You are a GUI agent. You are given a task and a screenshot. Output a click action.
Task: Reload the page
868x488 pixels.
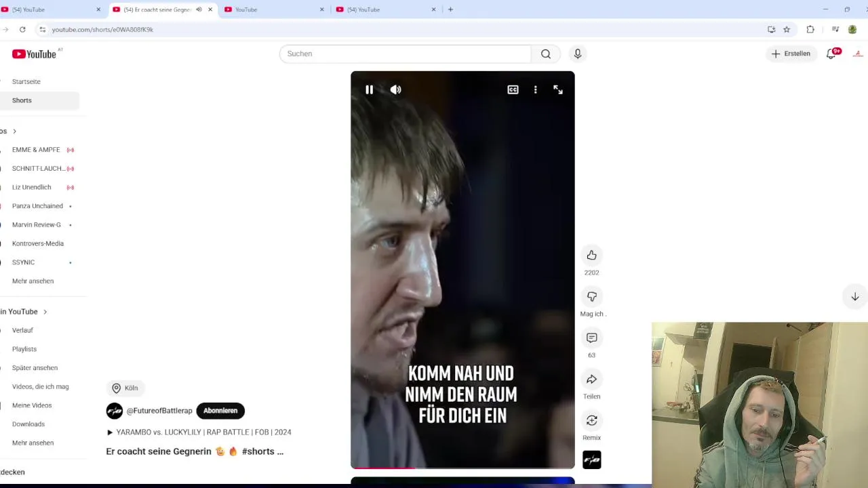point(22,30)
